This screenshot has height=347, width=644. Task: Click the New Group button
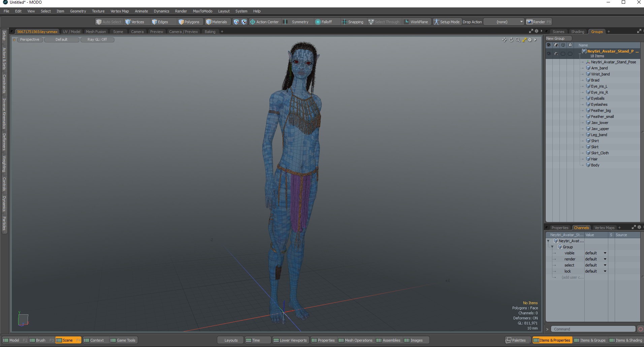point(558,38)
